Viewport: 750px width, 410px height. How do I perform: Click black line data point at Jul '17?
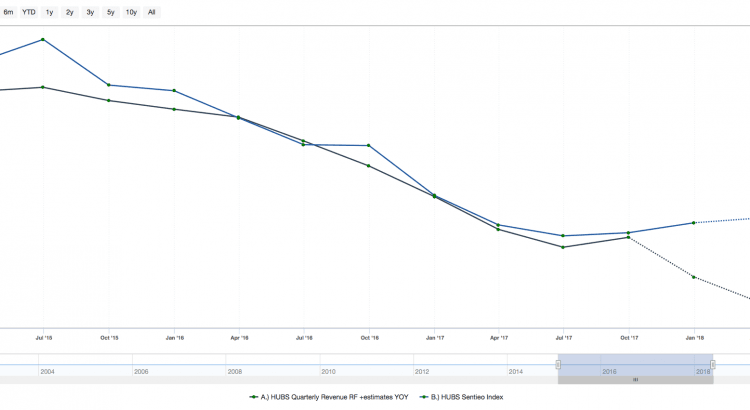pyautogui.click(x=563, y=247)
